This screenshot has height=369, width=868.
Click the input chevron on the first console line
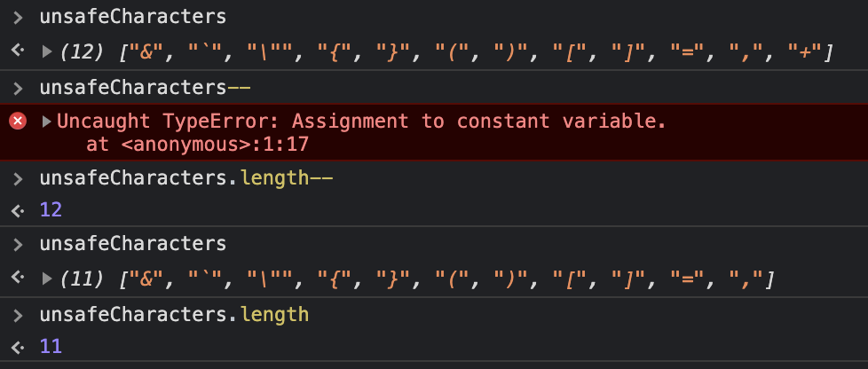pyautogui.click(x=17, y=17)
